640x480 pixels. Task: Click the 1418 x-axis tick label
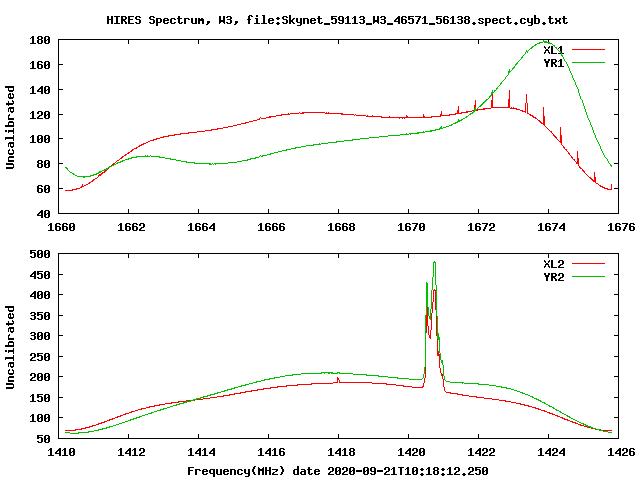(x=341, y=452)
